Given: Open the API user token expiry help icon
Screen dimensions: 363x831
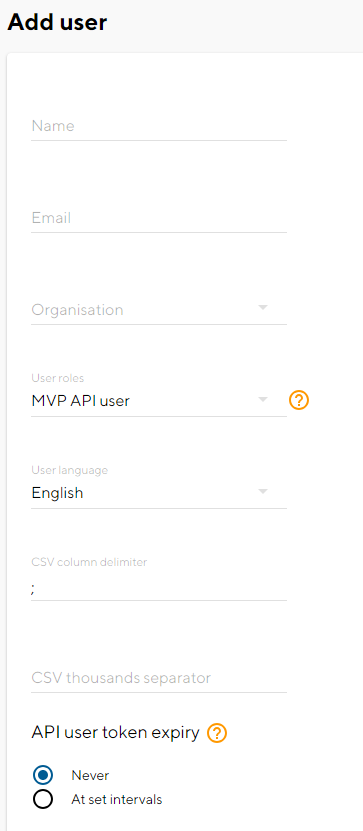Looking at the screenshot, I should [217, 733].
